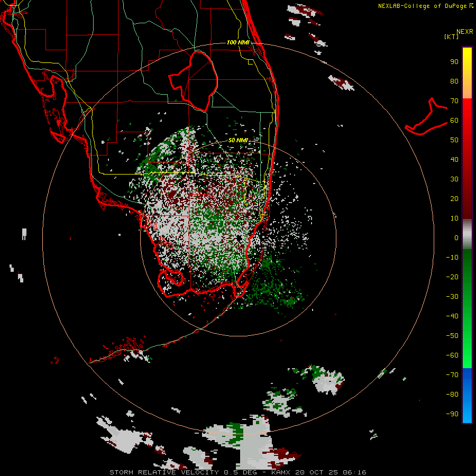The height and width of the screenshot is (476, 476).
Task: Select the 100 NMI range ring label
Action: [x=239, y=42]
